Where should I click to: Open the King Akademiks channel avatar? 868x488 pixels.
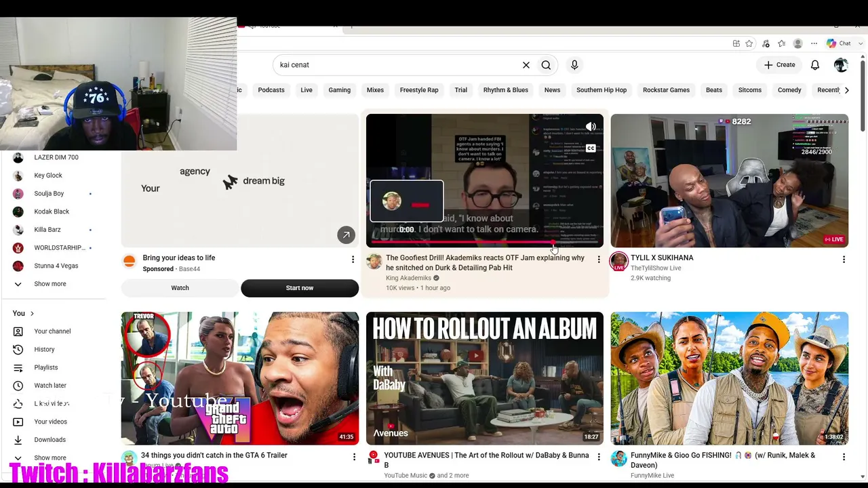374,261
